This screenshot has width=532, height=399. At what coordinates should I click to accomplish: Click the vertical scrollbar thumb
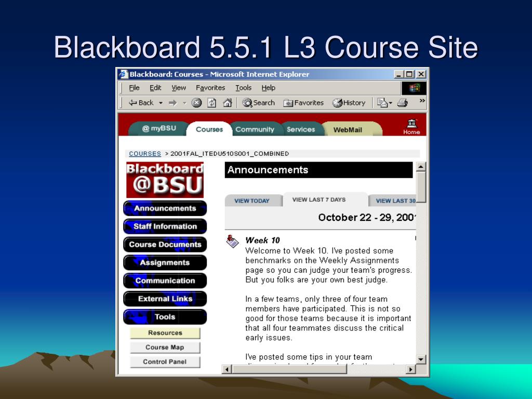[421, 187]
